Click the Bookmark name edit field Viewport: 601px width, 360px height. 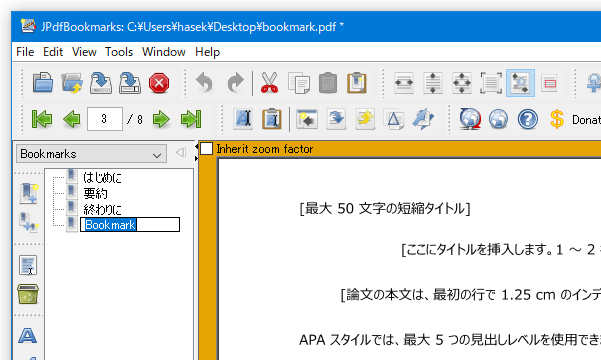130,225
